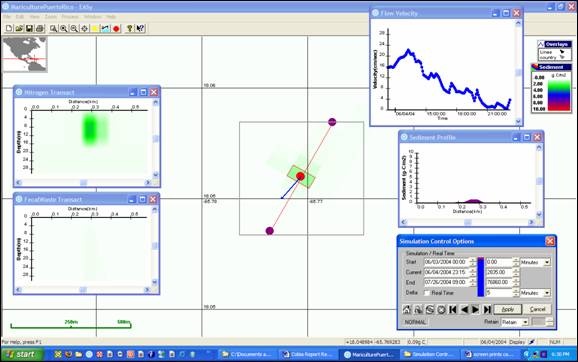Maximize the Flow Velocity window
This screenshot has height=362, width=578.
coord(506,13)
